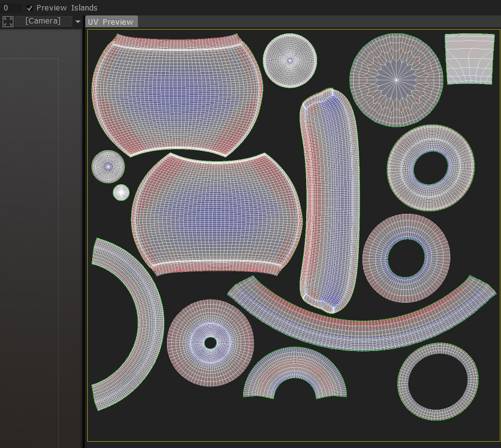501x448 pixels.
Task: Select the lower barrel-shaped UV island
Action: tap(216, 213)
